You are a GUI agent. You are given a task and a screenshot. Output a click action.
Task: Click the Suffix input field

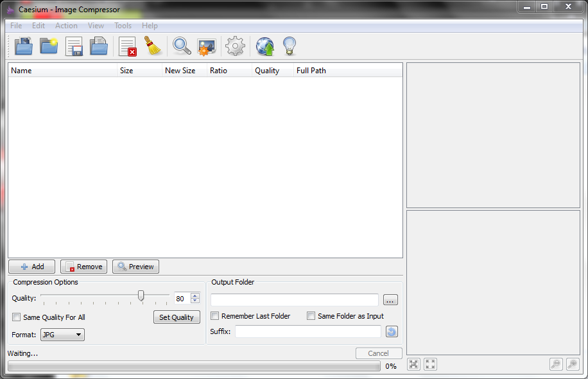(x=308, y=331)
